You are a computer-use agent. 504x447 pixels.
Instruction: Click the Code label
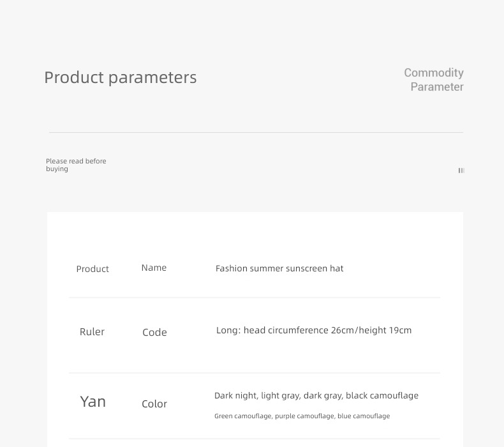[154, 333]
